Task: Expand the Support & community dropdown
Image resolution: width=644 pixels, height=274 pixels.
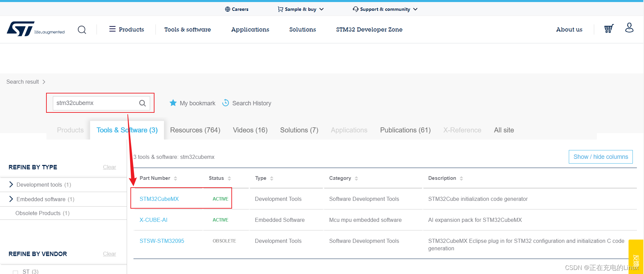Action: (x=415, y=9)
